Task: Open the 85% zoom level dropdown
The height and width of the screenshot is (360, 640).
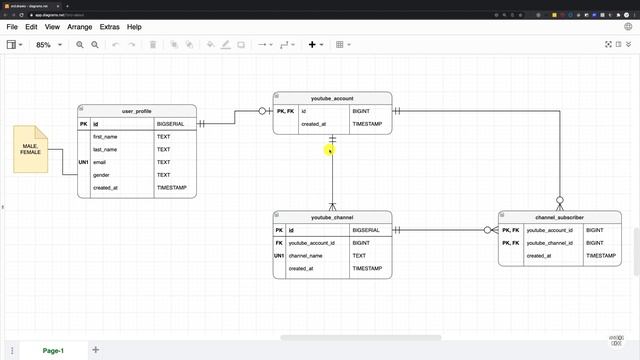Action: pos(49,44)
